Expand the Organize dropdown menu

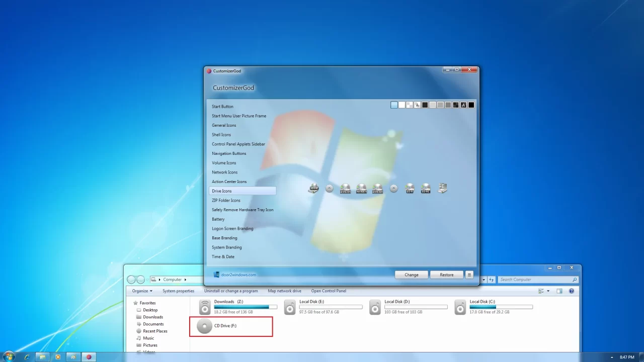pos(142,291)
